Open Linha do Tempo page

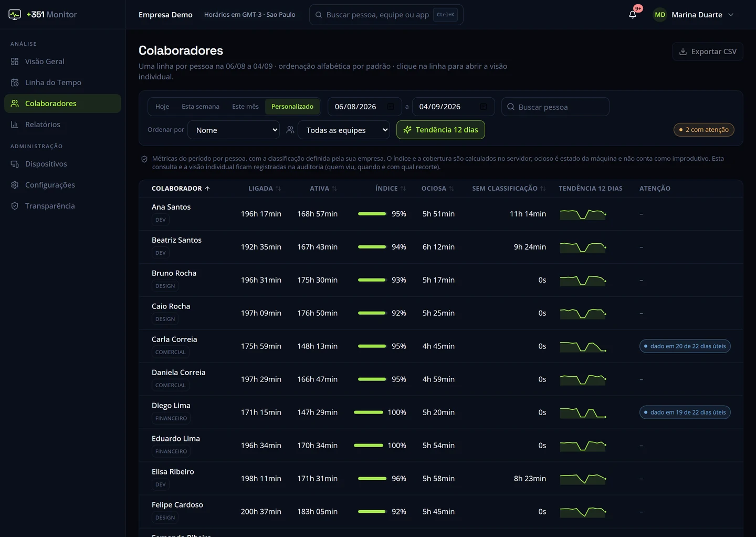[x=62, y=82]
